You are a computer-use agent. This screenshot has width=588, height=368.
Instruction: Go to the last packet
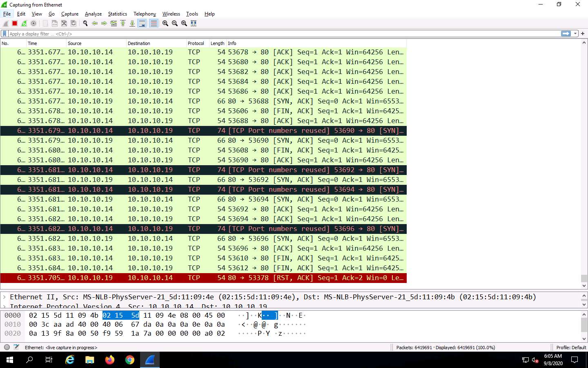(132, 23)
